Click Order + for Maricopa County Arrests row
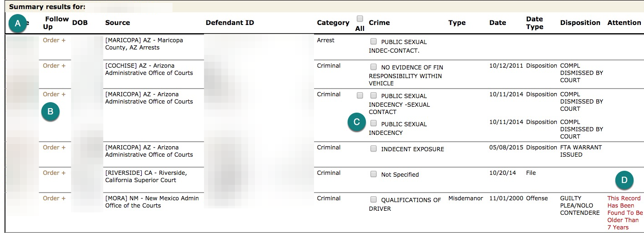The height and width of the screenshot is (233, 644). pos(54,40)
